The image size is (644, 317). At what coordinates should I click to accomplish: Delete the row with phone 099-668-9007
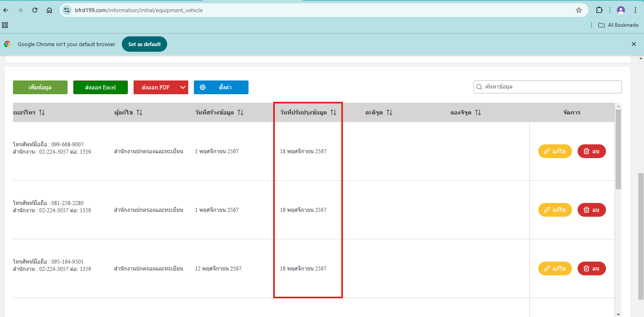pyautogui.click(x=591, y=151)
